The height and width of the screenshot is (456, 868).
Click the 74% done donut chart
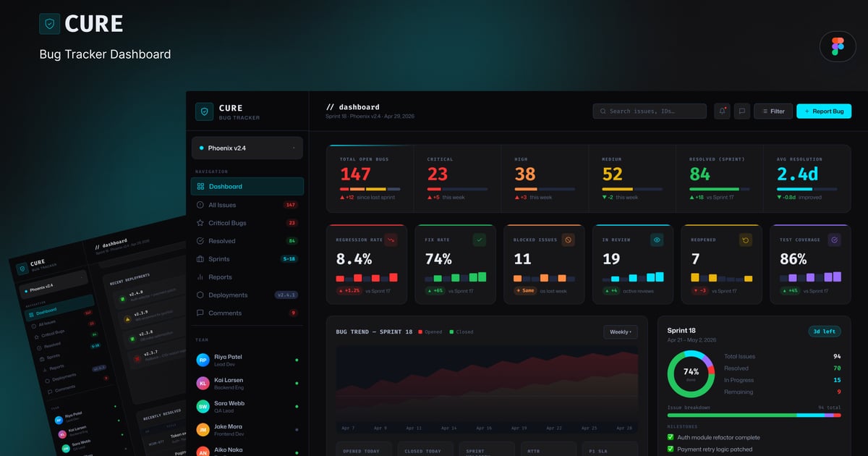point(691,374)
